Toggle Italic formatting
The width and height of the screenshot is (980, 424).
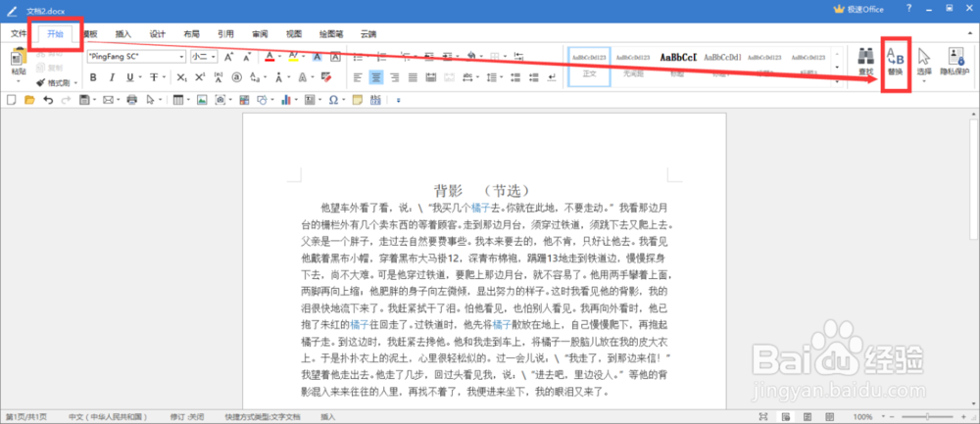pyautogui.click(x=112, y=77)
